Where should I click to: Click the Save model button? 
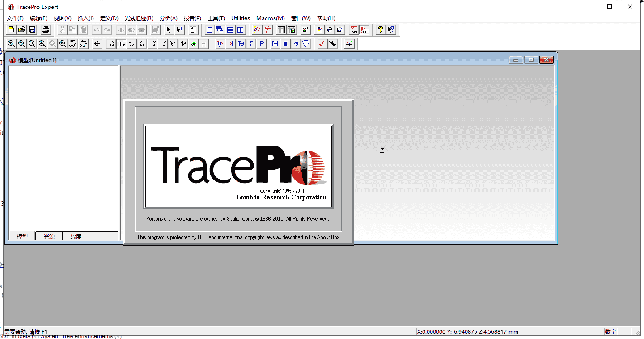tap(32, 29)
